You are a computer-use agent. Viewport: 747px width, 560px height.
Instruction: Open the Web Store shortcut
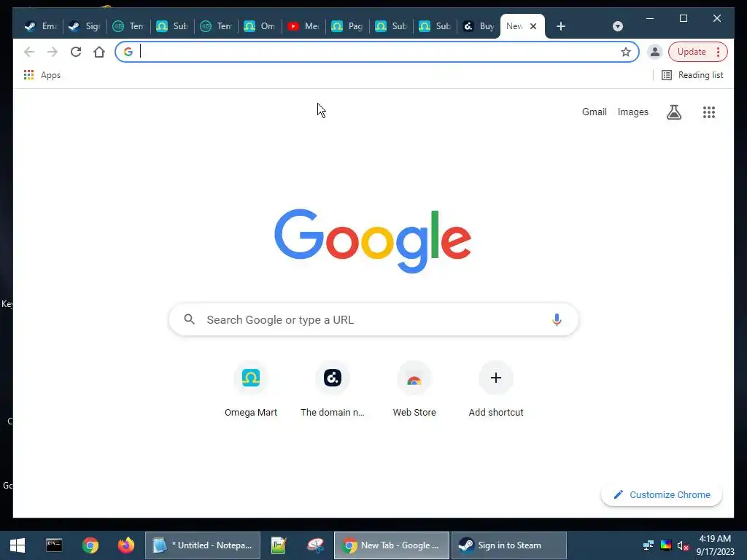click(x=414, y=389)
